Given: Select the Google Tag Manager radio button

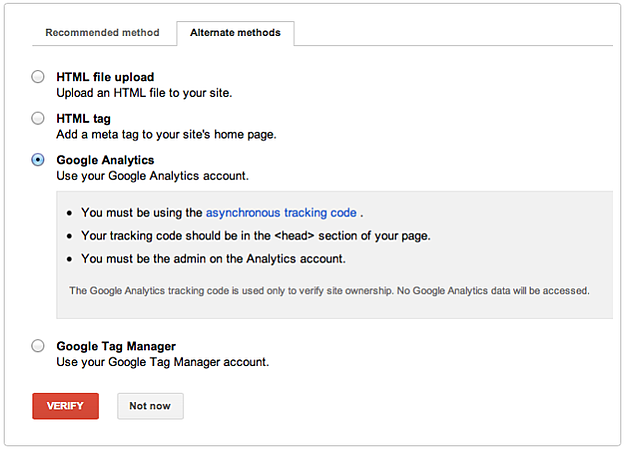Looking at the screenshot, I should click(x=38, y=346).
